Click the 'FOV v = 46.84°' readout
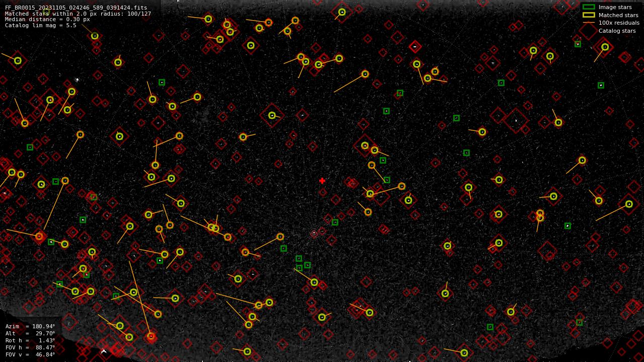The width and height of the screenshot is (644, 362). coord(30,354)
